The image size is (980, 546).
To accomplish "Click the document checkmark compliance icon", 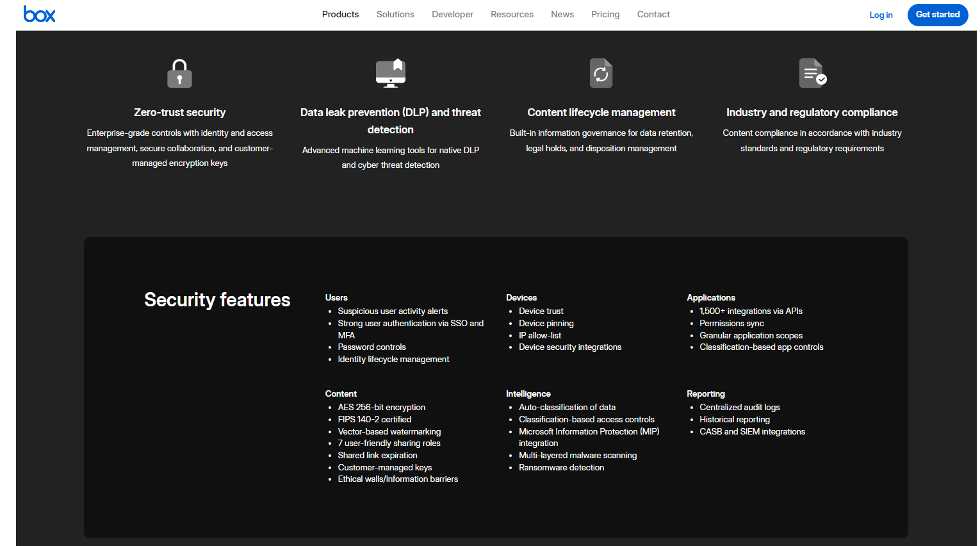I will pyautogui.click(x=812, y=72).
